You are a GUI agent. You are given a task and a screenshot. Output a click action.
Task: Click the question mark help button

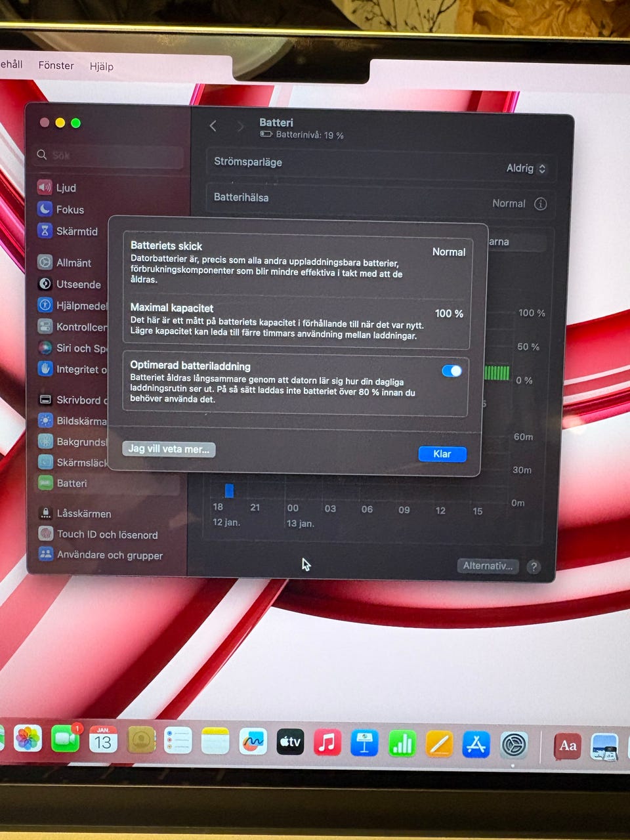[534, 566]
